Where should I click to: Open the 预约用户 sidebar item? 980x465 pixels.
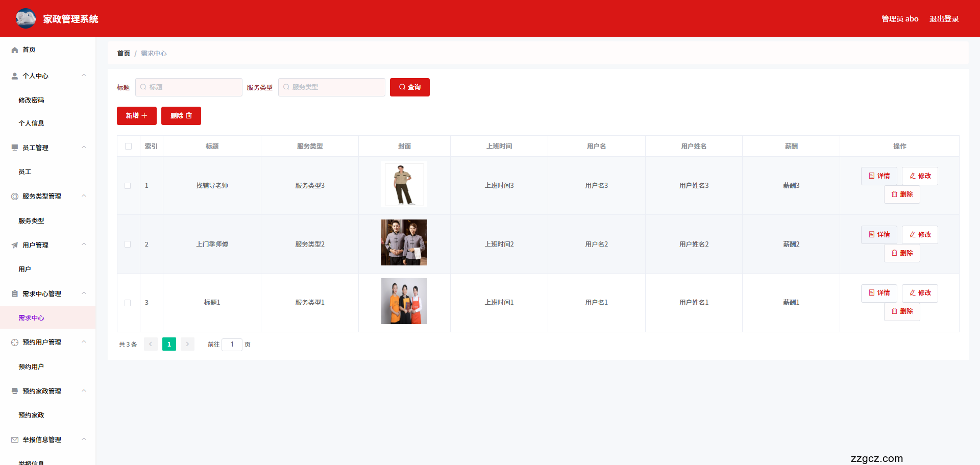(x=31, y=367)
